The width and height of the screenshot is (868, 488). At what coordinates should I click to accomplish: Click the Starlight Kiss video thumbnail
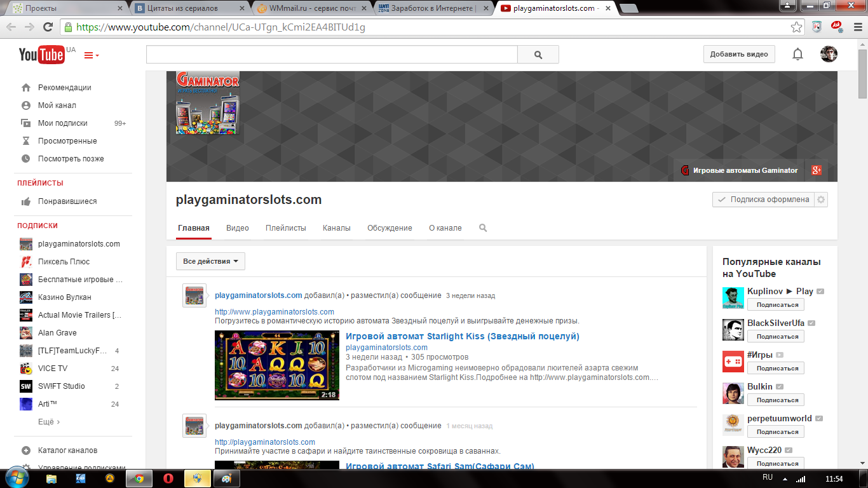pyautogui.click(x=277, y=365)
